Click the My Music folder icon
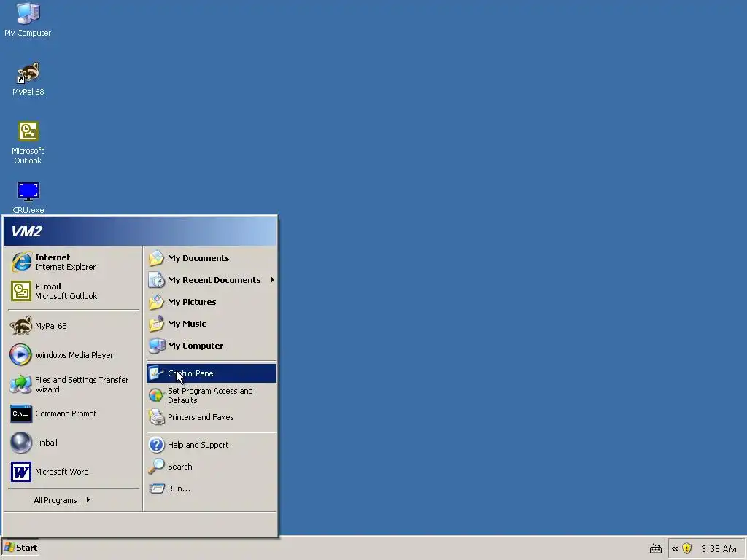Image resolution: width=747 pixels, height=560 pixels. 156,324
